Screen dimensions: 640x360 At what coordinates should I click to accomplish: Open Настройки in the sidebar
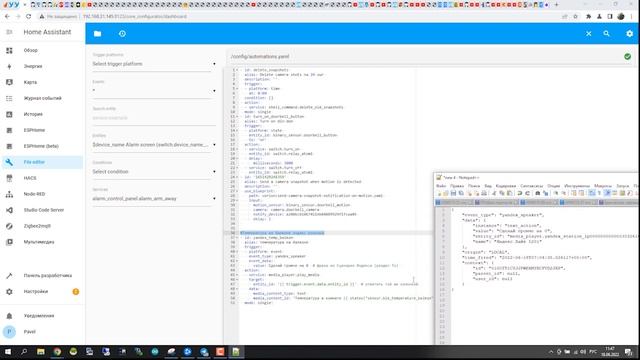42,291
